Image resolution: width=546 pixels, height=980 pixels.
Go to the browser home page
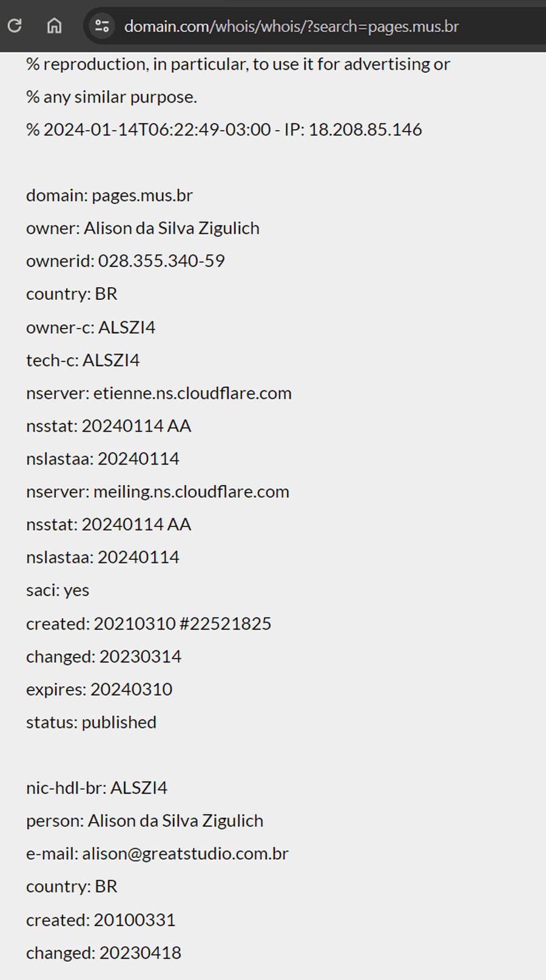pyautogui.click(x=55, y=26)
